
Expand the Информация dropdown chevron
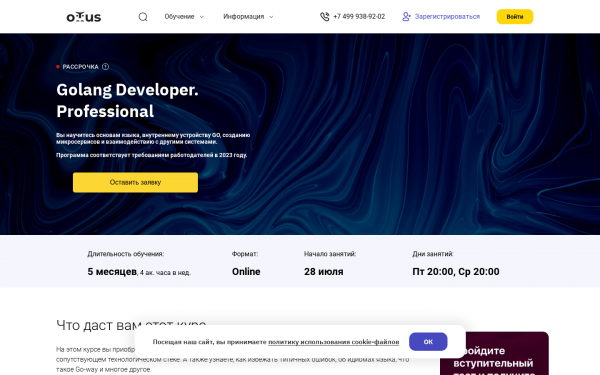(x=271, y=17)
